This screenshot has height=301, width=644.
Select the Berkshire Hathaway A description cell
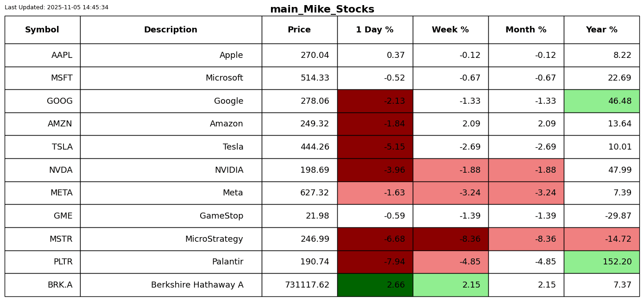tap(170, 285)
